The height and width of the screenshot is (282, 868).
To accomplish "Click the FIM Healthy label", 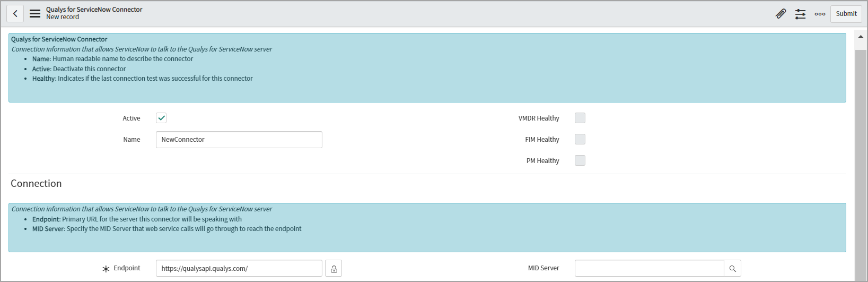I will point(542,140).
